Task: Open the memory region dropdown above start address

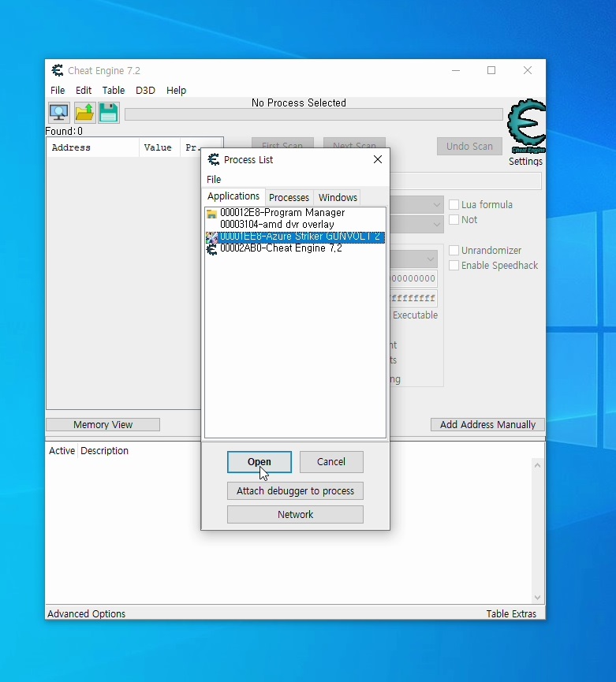Action: [430, 259]
